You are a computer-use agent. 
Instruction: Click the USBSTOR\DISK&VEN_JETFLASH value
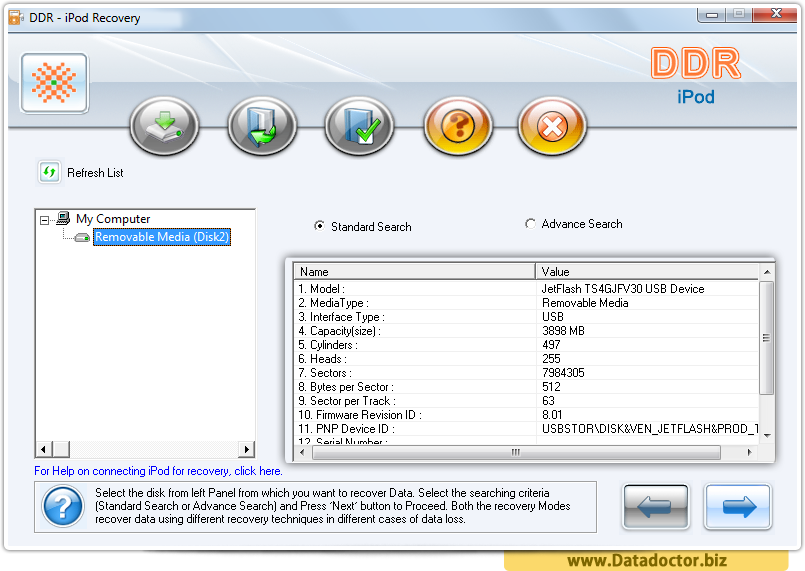650,429
